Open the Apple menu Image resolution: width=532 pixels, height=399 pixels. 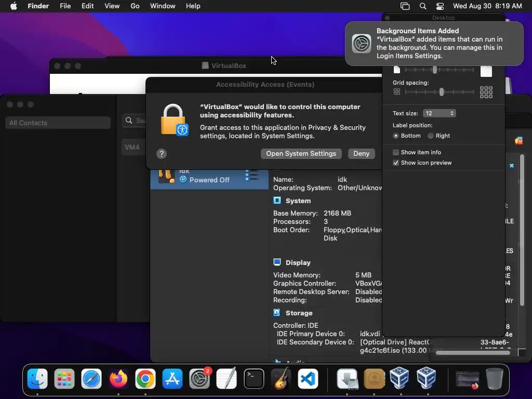[14, 6]
